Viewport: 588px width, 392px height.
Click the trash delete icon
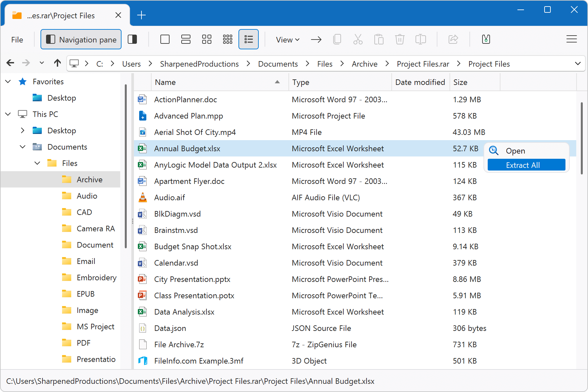click(x=400, y=40)
